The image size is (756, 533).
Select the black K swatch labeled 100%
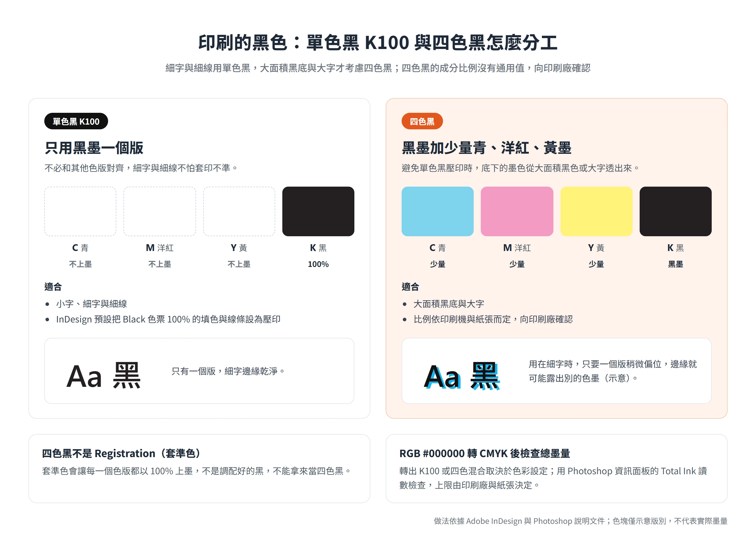[318, 211]
